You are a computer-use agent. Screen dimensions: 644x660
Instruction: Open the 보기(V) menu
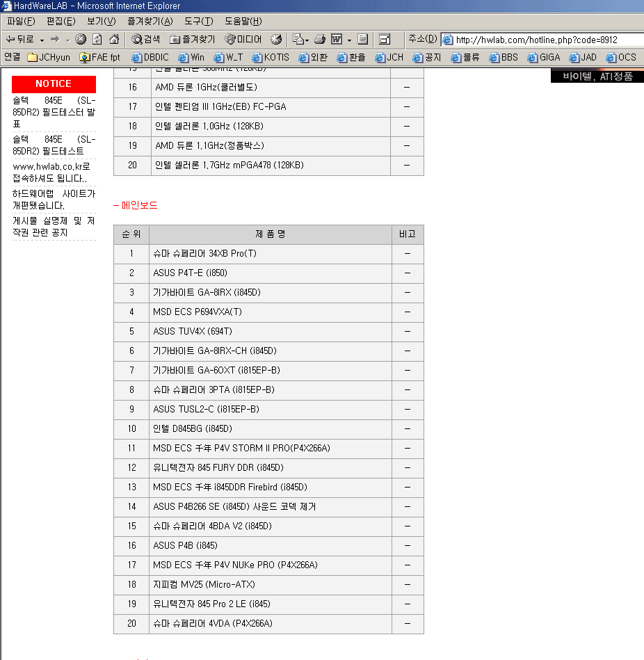click(101, 21)
